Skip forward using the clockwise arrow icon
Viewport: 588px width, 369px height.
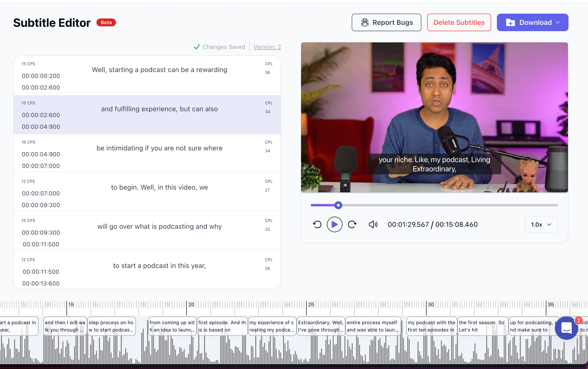[352, 224]
